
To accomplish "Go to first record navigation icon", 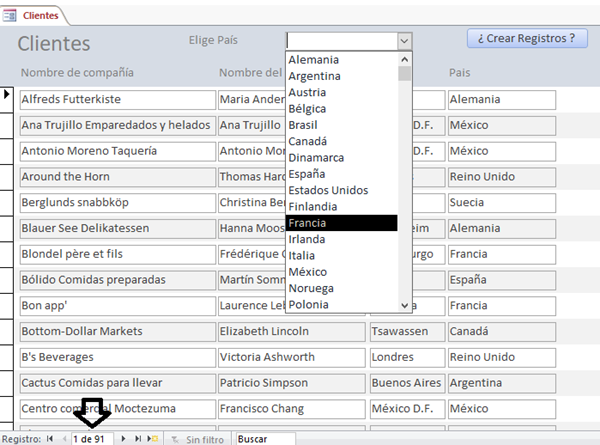I will 50,439.
